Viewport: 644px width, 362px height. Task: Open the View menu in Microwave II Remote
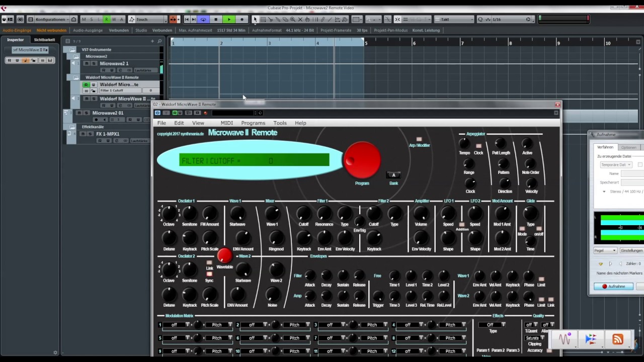point(198,123)
